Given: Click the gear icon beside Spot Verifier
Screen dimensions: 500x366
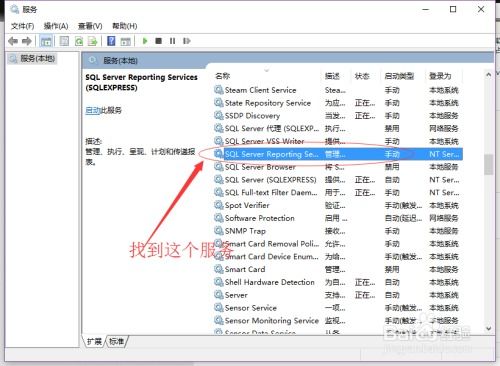Looking at the screenshot, I should [219, 205].
